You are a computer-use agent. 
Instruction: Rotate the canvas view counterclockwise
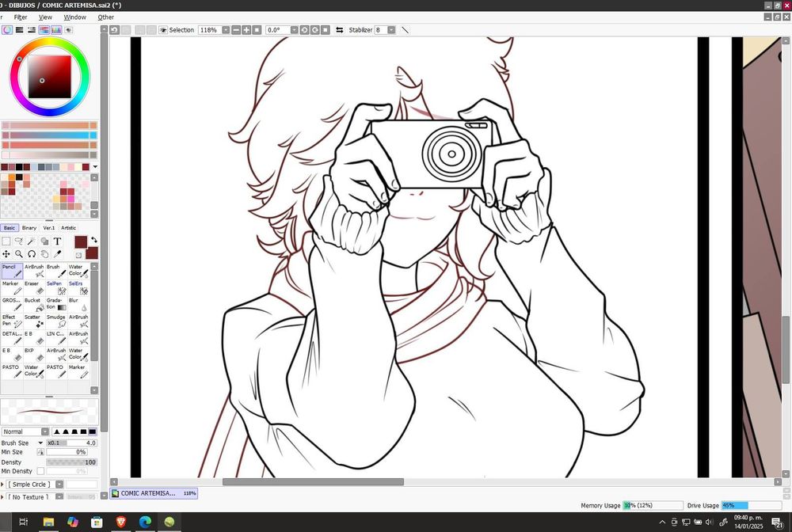(305, 30)
